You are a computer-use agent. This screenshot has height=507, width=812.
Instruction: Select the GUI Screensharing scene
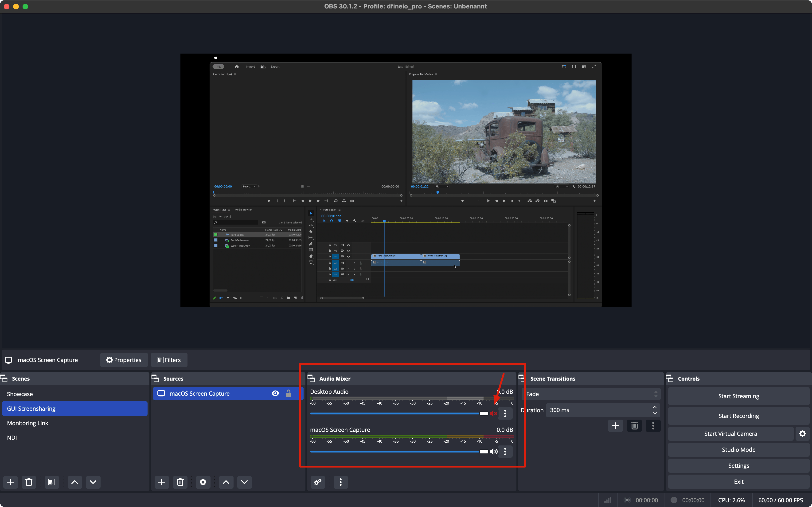click(74, 409)
